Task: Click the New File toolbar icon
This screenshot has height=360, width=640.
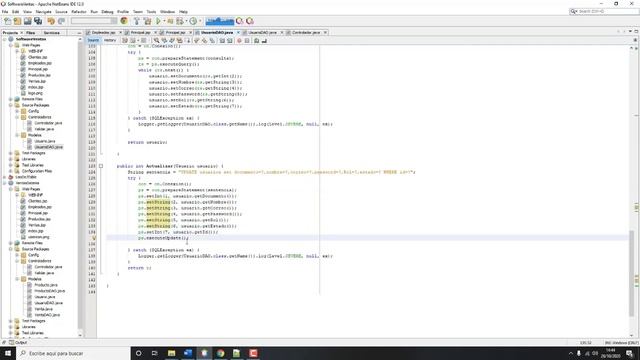Action: click(x=8, y=21)
